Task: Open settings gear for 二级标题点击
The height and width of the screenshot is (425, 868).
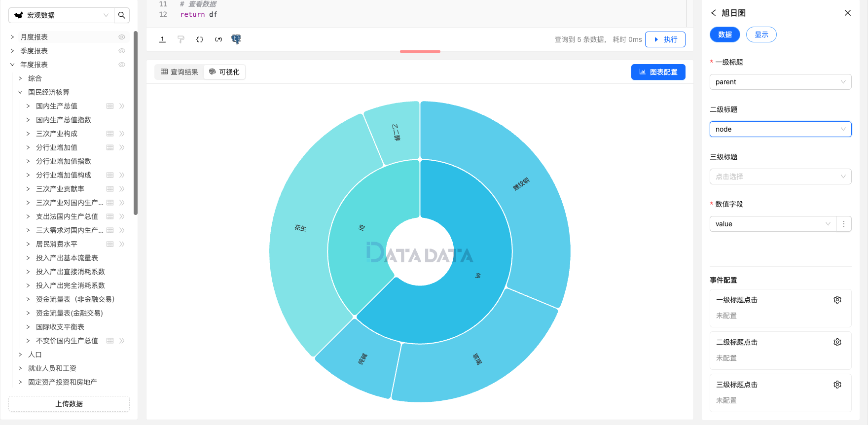Action: [x=837, y=342]
